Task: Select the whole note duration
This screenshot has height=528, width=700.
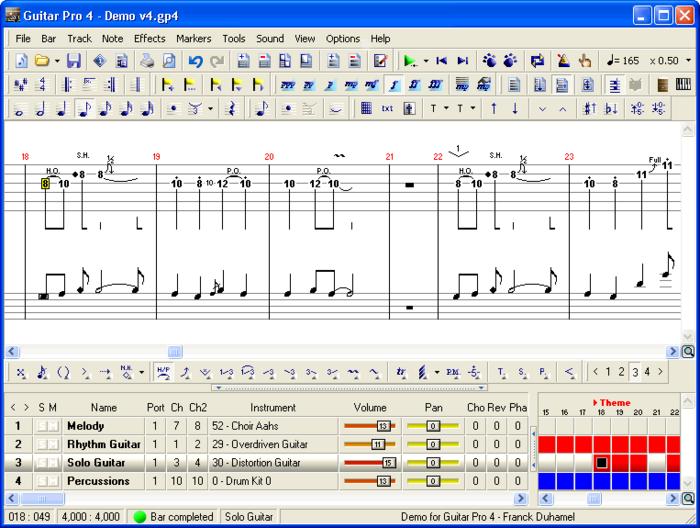Action: 19,108
